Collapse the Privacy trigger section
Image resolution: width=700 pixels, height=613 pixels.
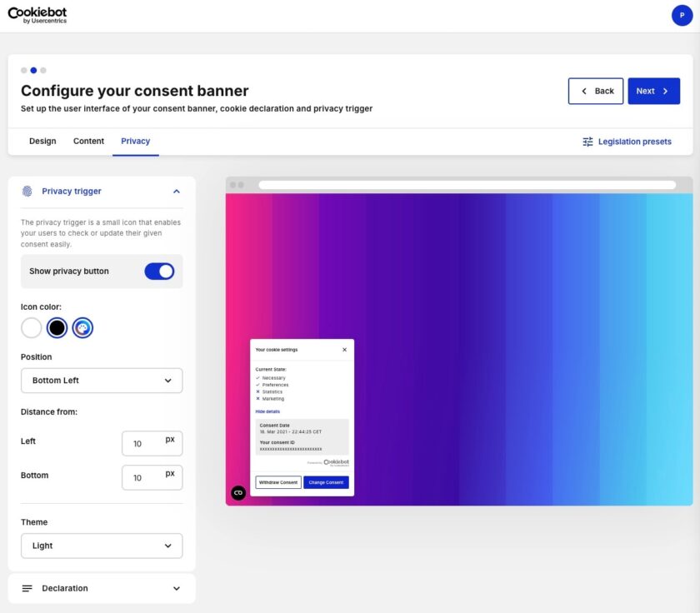176,192
